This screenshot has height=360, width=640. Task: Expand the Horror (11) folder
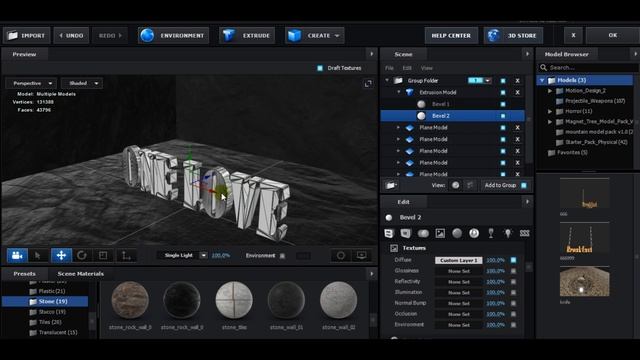coord(550,111)
